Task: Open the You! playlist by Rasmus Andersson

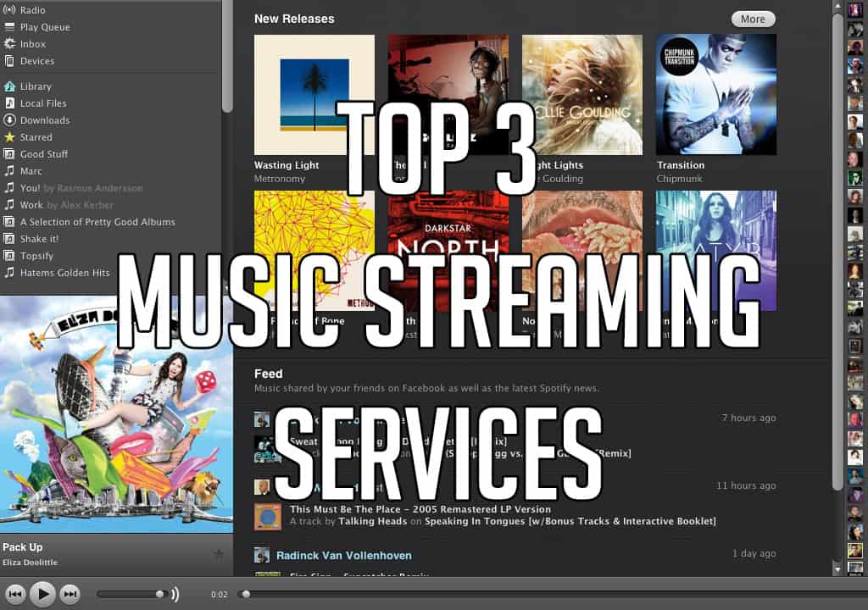Action: point(81,188)
